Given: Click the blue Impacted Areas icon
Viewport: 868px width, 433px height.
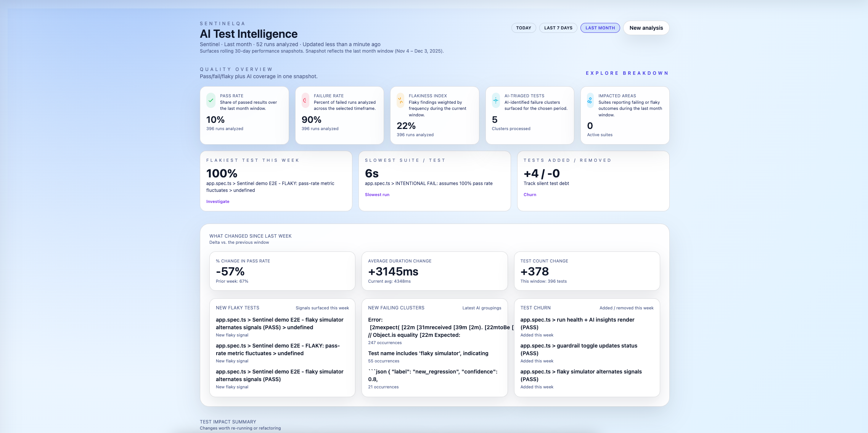Looking at the screenshot, I should (x=590, y=100).
